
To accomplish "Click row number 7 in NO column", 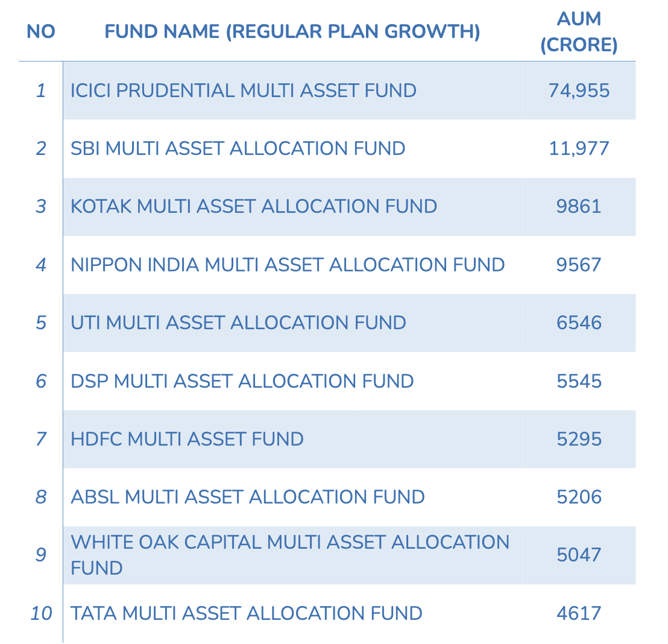I will pyautogui.click(x=40, y=439).
